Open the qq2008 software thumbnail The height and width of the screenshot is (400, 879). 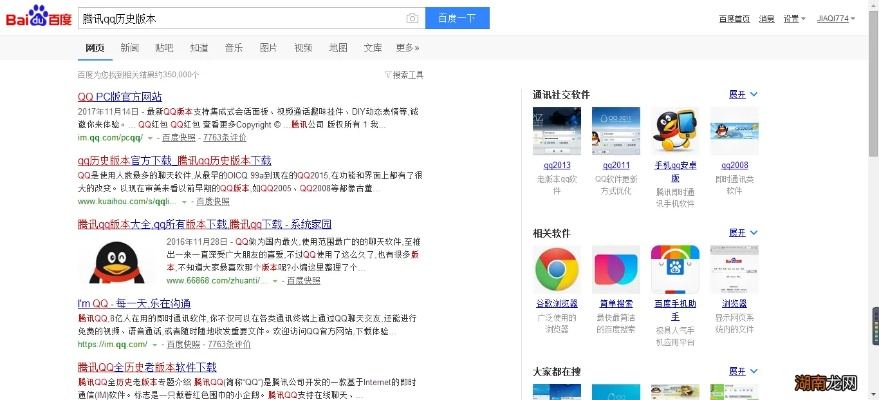coord(734,131)
